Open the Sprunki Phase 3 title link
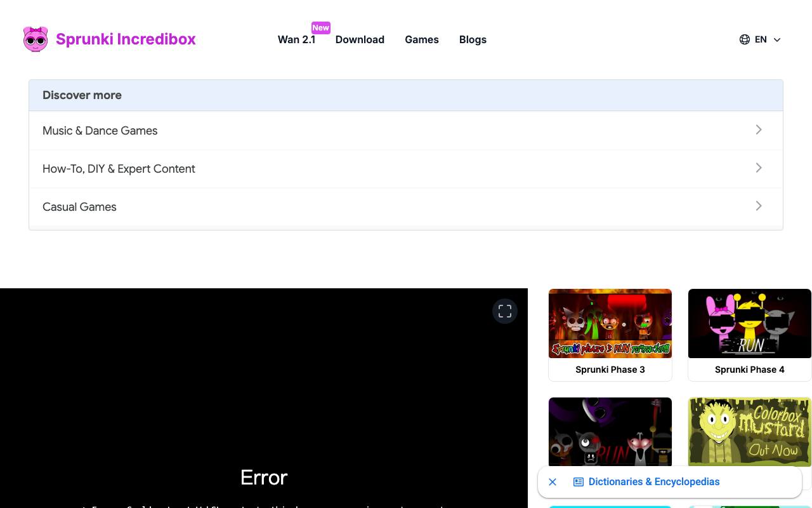The width and height of the screenshot is (812, 508). (610, 370)
